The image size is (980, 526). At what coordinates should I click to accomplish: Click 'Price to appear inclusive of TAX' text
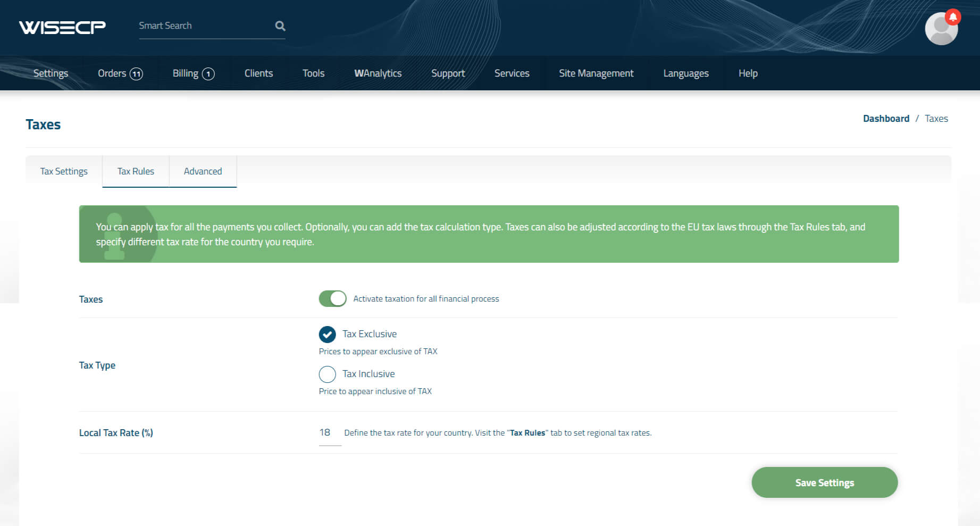pos(375,391)
